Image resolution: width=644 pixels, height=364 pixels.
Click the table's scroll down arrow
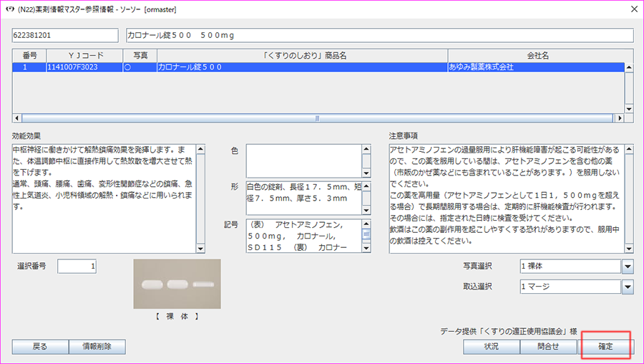click(629, 109)
